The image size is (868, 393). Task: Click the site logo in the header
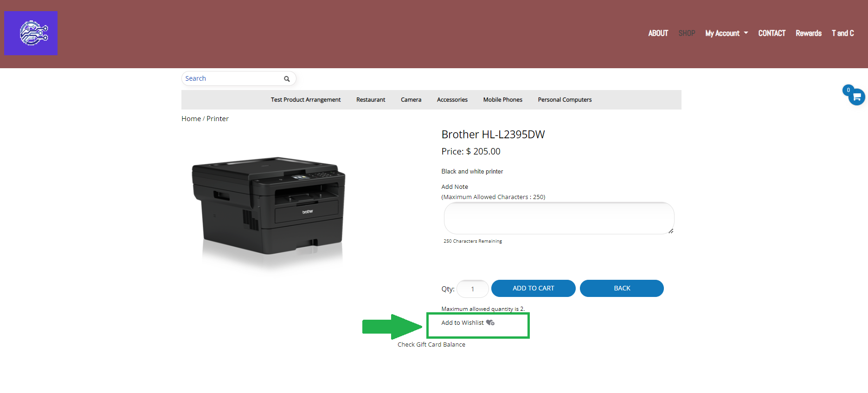31,33
